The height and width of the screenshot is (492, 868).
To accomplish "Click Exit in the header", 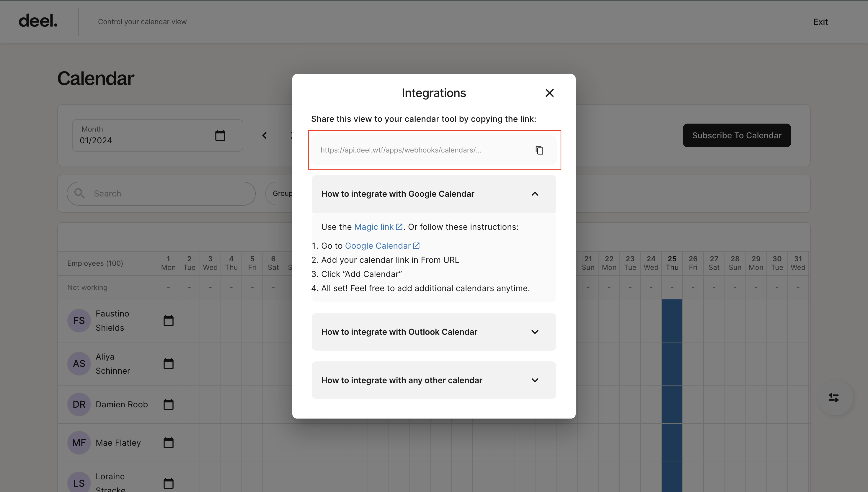I will 820,22.
